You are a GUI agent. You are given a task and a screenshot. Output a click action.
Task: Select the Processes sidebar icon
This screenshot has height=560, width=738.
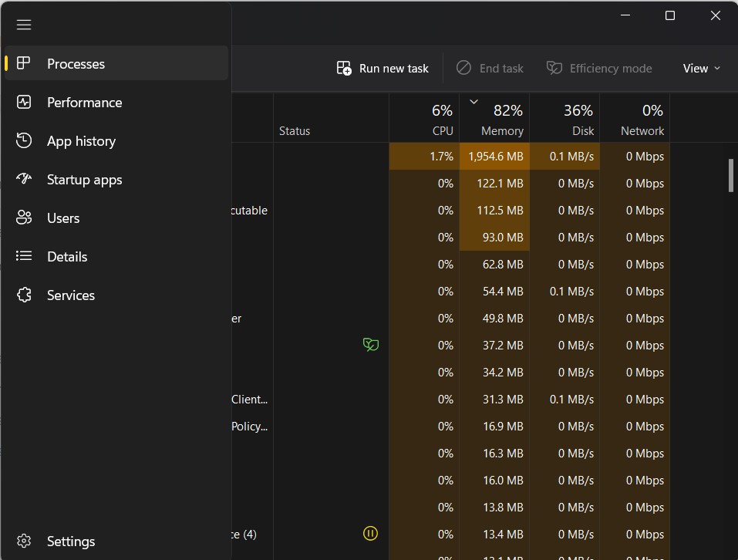click(23, 63)
